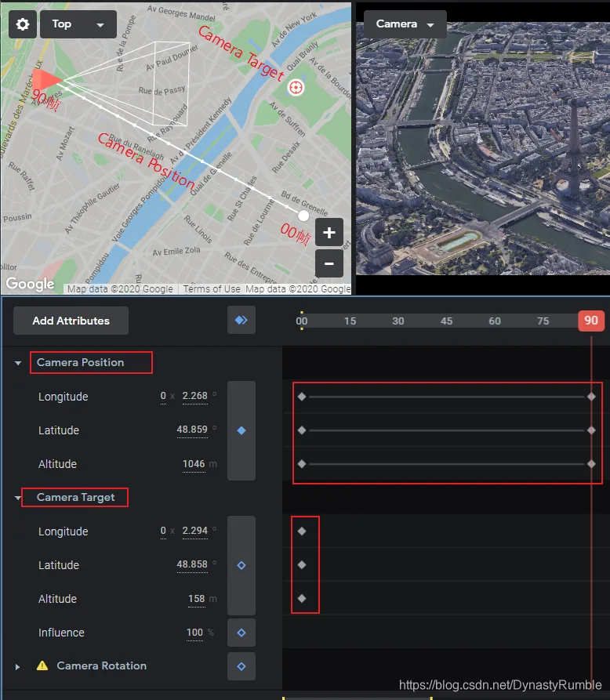
Task: Open the Camera view dropdown
Action: pos(405,24)
